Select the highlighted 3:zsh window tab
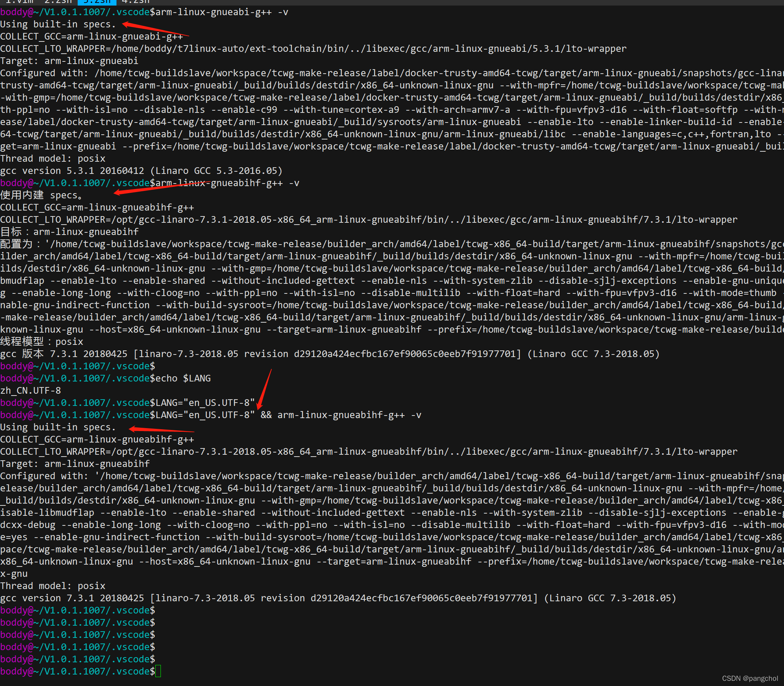The width and height of the screenshot is (784, 686). (x=97, y=2)
